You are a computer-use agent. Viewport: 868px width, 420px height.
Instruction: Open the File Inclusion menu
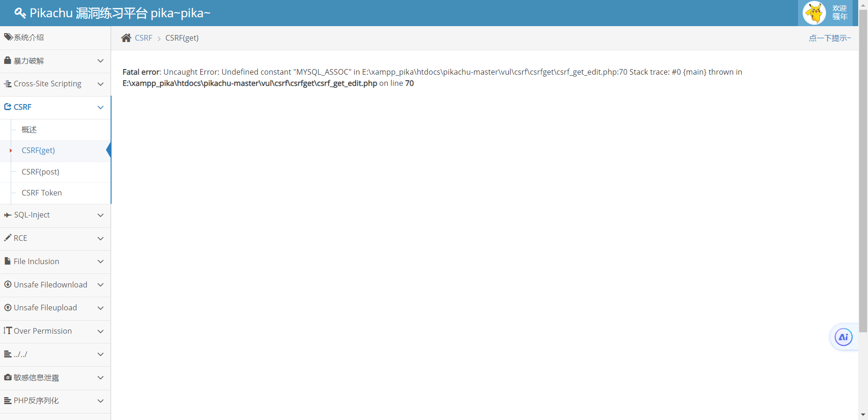coord(55,261)
